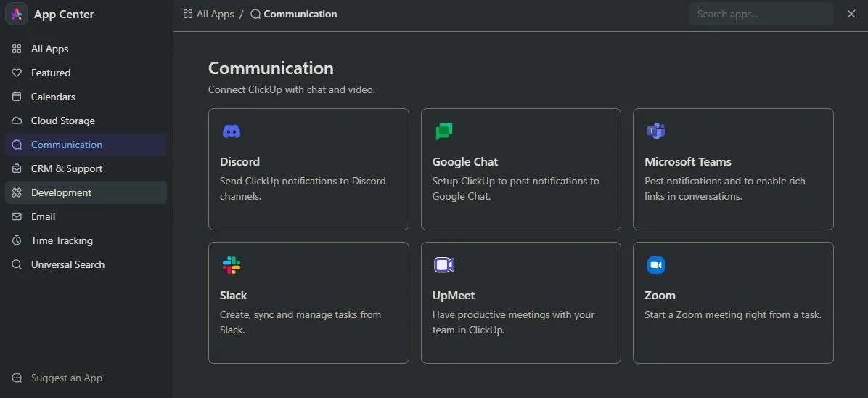Open the UpMeet app card title
868x398 pixels.
click(x=454, y=296)
